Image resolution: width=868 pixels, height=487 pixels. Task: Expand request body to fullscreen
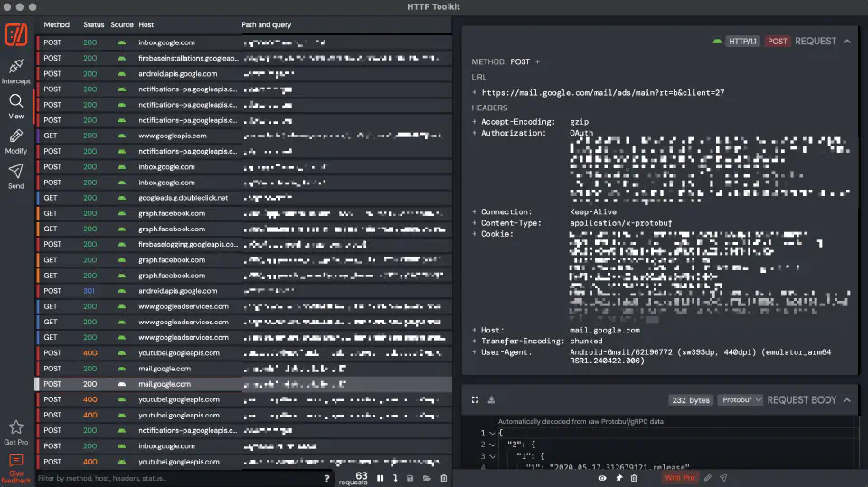(x=475, y=399)
